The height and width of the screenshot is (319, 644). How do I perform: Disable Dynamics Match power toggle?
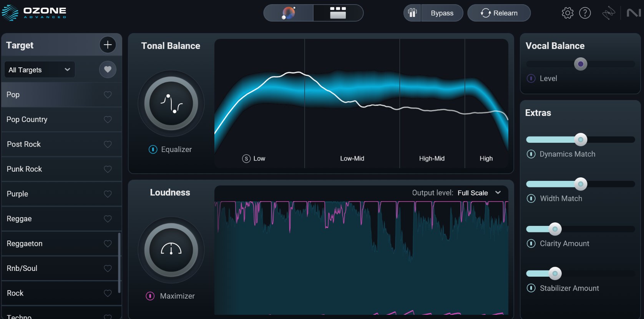(x=531, y=154)
